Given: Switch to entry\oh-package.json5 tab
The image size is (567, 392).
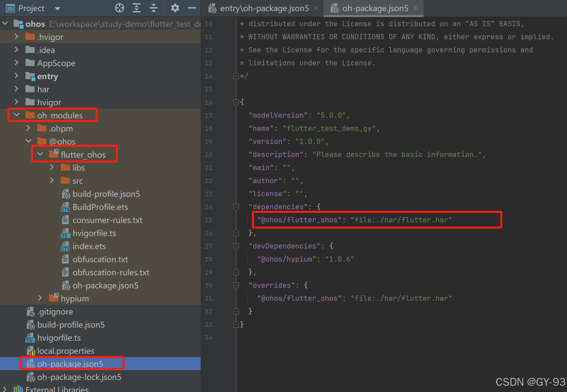Looking at the screenshot, I should pos(264,8).
